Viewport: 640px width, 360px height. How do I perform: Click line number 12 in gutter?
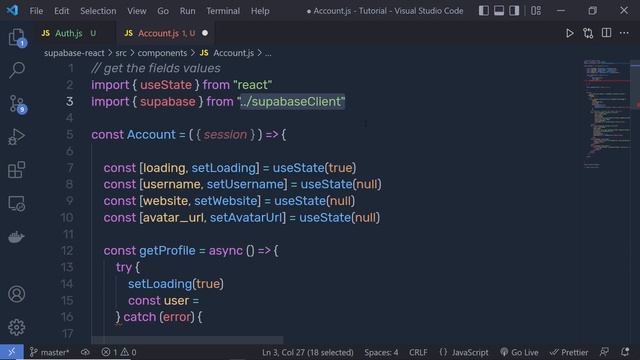coord(67,251)
